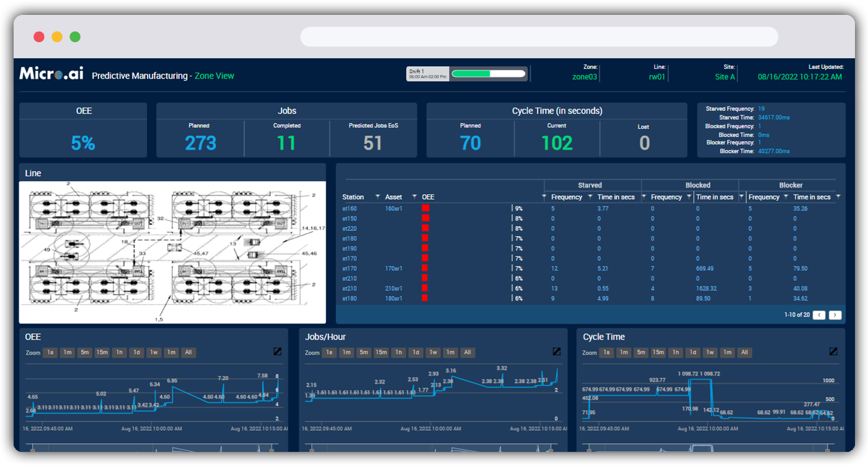Click the Shift 1 progress bar
Viewport: 868px width, 468px height.
[489, 74]
